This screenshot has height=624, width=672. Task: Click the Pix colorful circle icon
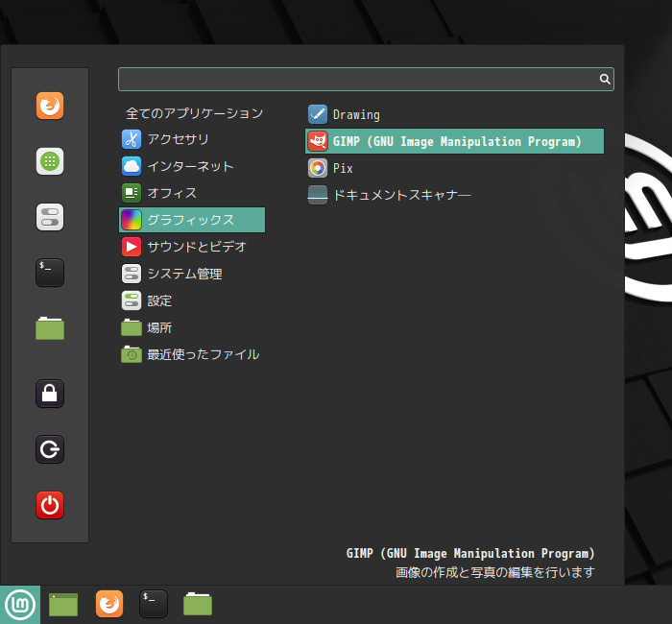click(318, 168)
